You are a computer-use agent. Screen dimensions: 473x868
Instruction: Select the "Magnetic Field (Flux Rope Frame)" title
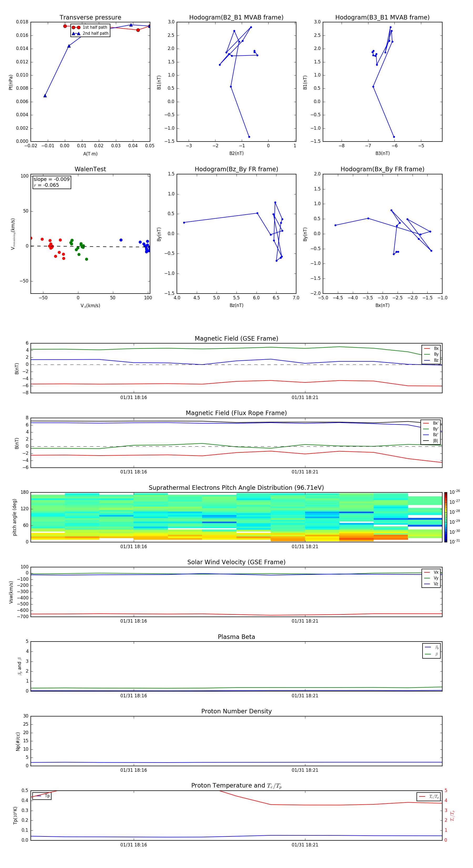(x=236, y=413)
